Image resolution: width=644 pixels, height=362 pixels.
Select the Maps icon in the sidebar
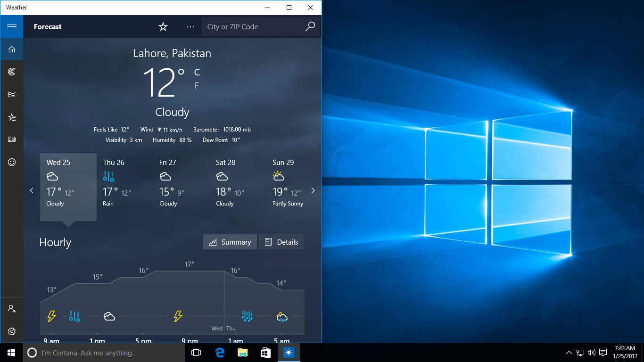click(11, 71)
